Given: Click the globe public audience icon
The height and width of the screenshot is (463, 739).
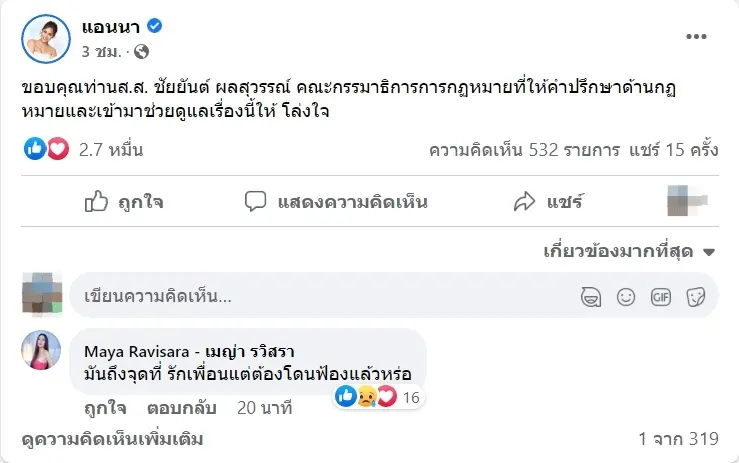Looking at the screenshot, I should (x=141, y=51).
